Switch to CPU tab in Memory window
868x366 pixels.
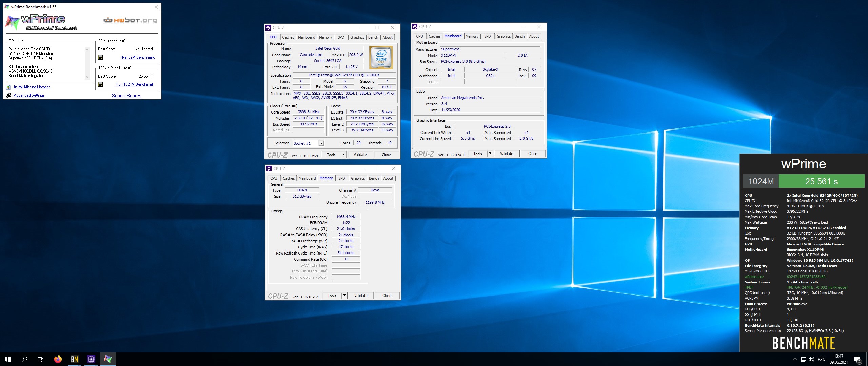point(274,178)
